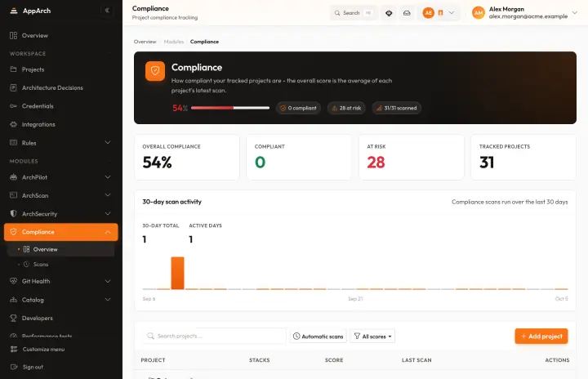Click the top bar Search field
Viewport: 588px width, 379px height.
pos(353,13)
